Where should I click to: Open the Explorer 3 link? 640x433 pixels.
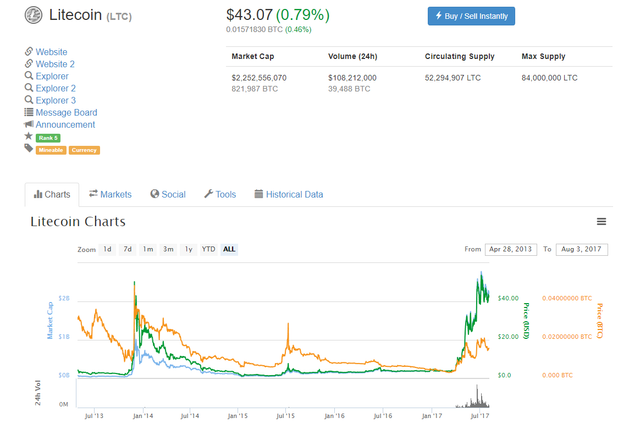click(x=56, y=100)
